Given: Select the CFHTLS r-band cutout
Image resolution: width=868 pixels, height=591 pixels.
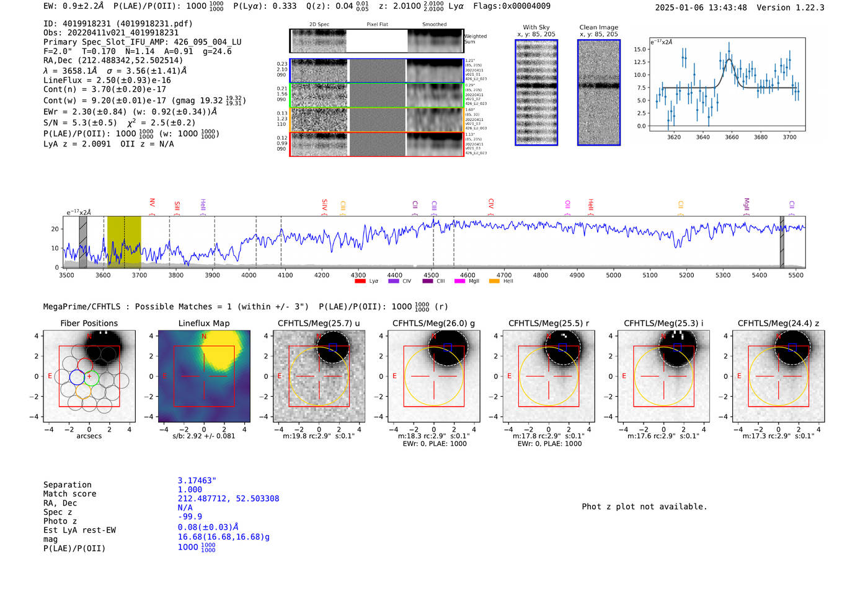Looking at the screenshot, I should coord(549,376).
